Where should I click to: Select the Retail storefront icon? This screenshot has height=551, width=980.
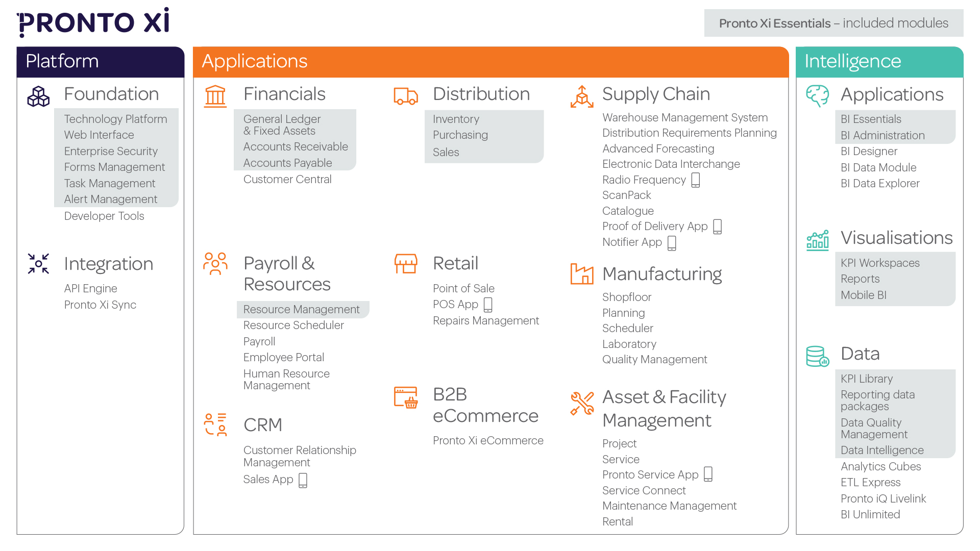tap(406, 264)
